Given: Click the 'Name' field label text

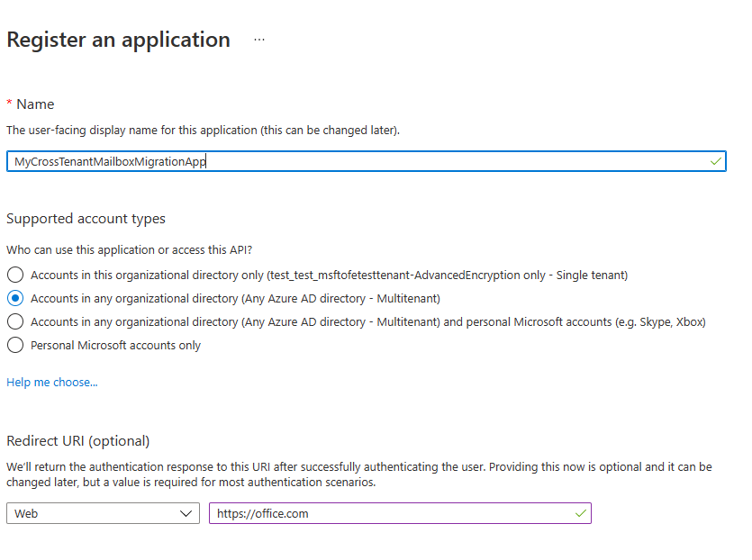Looking at the screenshot, I should coord(35,104).
